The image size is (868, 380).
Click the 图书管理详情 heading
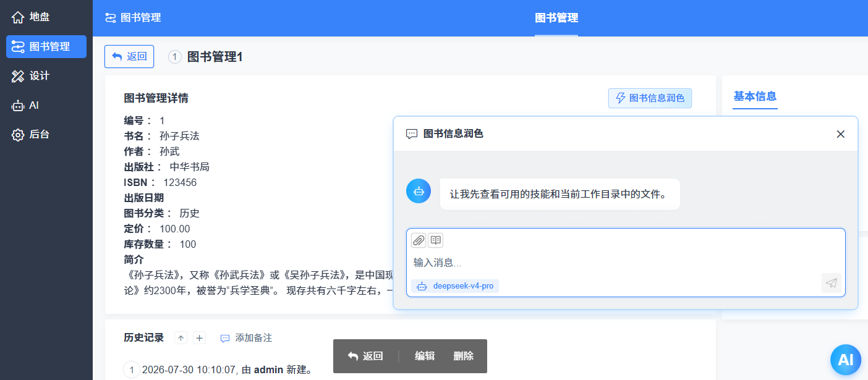point(156,98)
